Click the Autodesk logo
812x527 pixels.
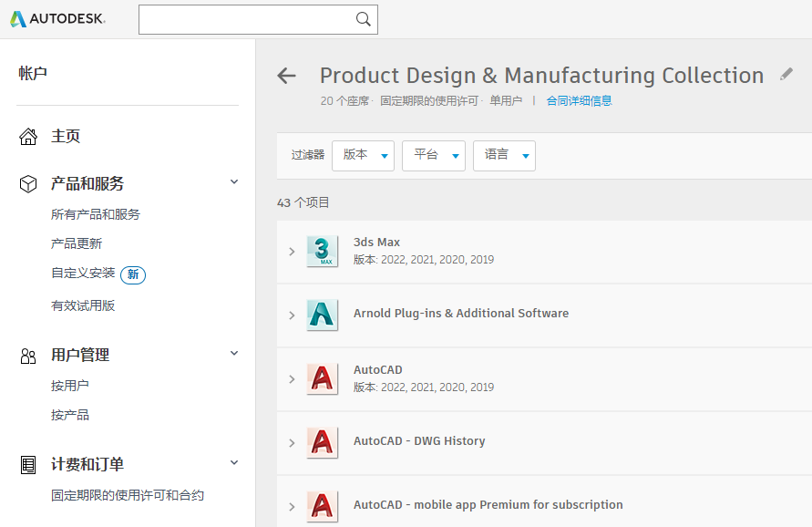57,19
